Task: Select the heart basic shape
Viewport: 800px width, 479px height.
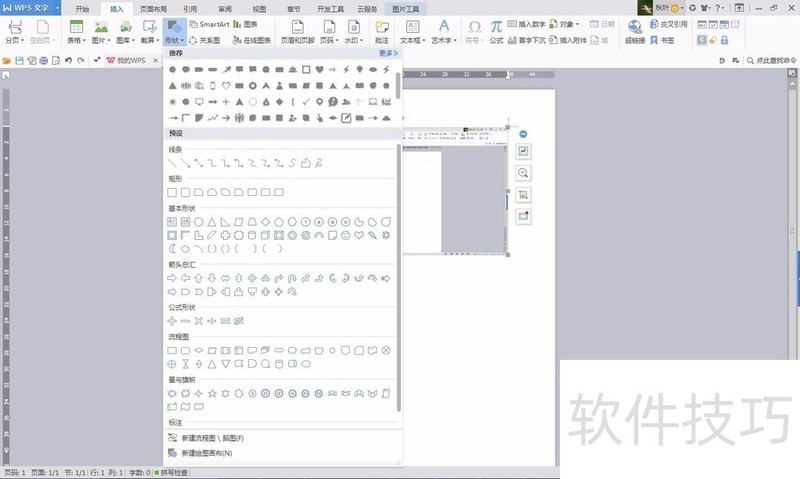Action: click(x=359, y=235)
